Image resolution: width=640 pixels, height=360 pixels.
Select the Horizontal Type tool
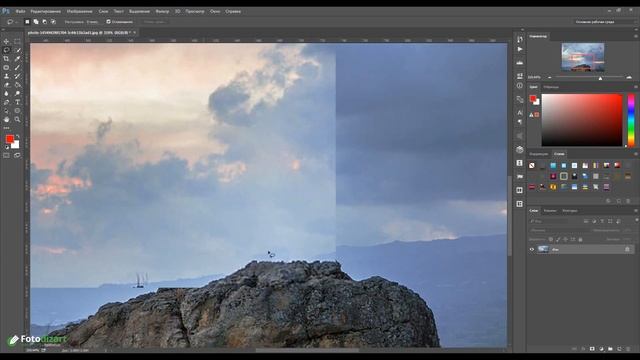17,102
